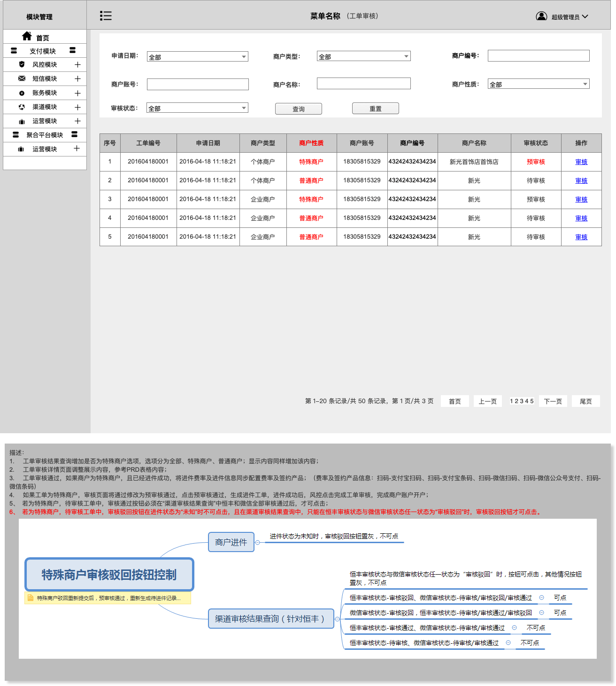616x686 pixels.
Task: Click the 工单编号 column header
Action: pos(148,143)
